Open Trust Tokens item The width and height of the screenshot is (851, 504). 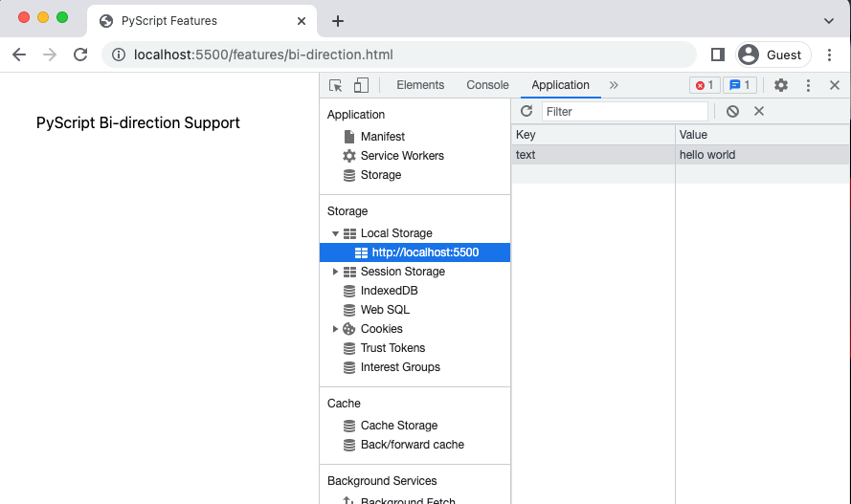[392, 348]
